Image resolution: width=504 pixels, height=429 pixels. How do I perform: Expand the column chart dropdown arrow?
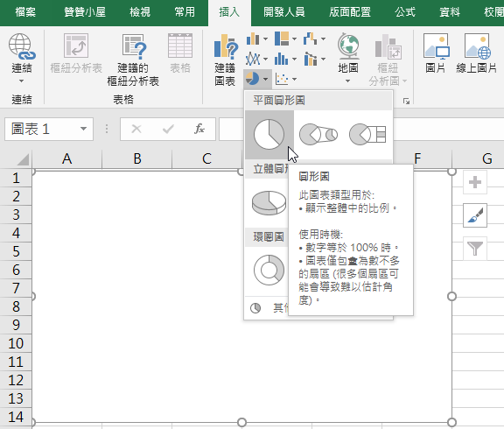click(265, 39)
